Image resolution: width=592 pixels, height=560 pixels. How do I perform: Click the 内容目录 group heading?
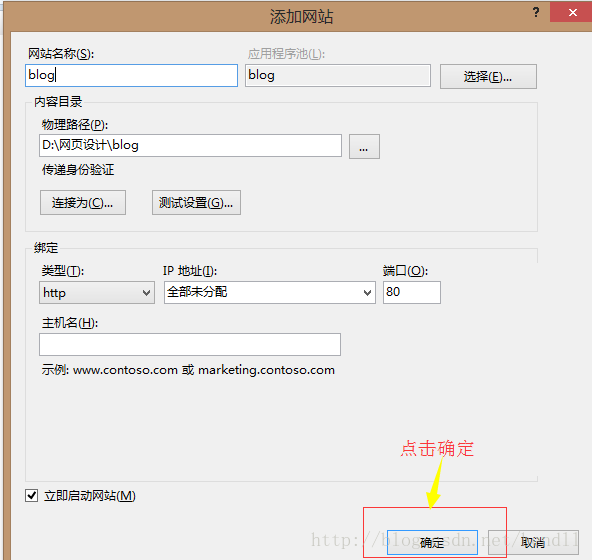(x=58, y=102)
